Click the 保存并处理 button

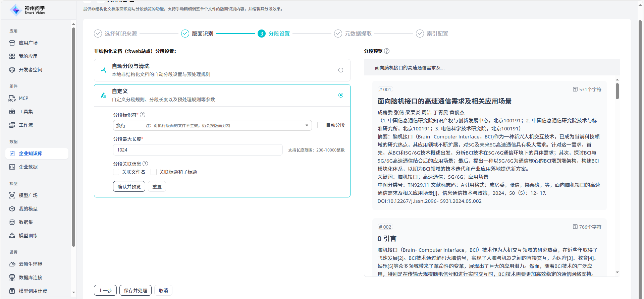[x=135, y=290]
